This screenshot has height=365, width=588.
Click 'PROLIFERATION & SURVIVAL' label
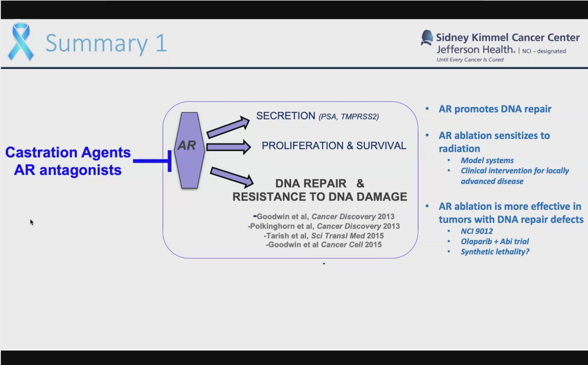[x=334, y=146]
